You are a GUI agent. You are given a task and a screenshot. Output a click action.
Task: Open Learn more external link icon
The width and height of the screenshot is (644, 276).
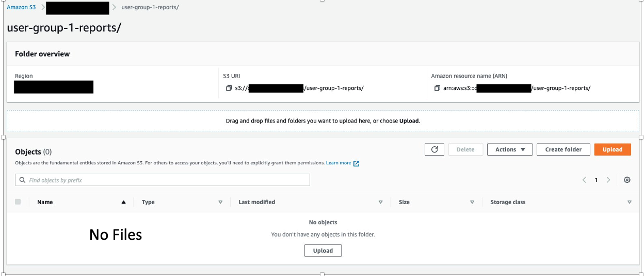(356, 163)
